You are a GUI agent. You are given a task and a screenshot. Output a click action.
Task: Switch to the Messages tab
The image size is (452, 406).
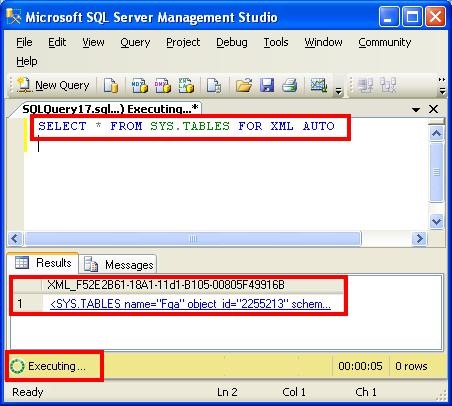click(118, 265)
